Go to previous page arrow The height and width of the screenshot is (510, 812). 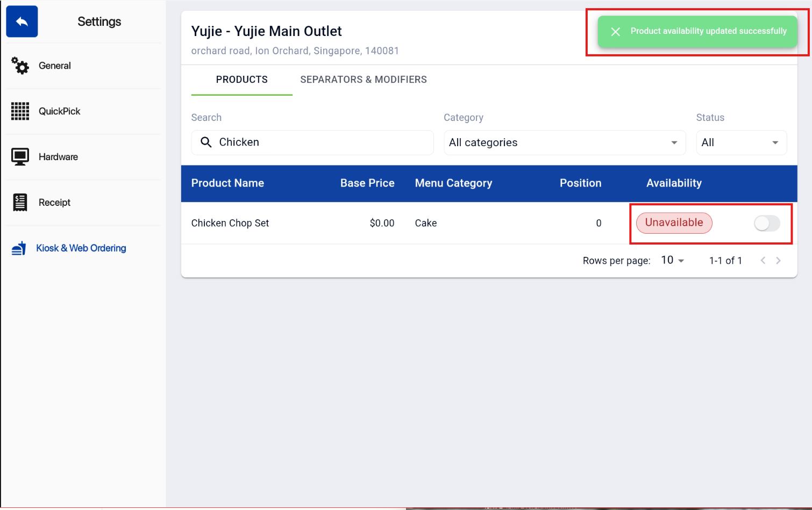click(x=763, y=261)
